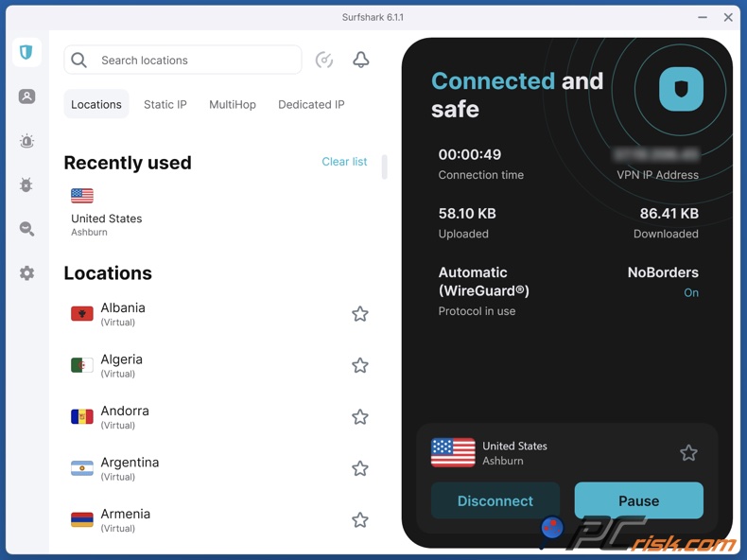
Task: Open the Settings gear in sidebar
Action: tap(26, 273)
